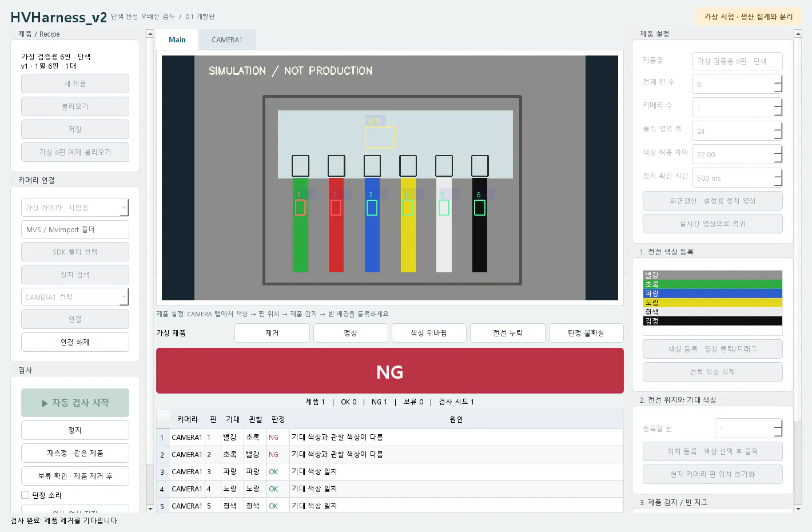Select the 파랑 color entry
The height and width of the screenshot is (532, 812).
[x=713, y=293]
